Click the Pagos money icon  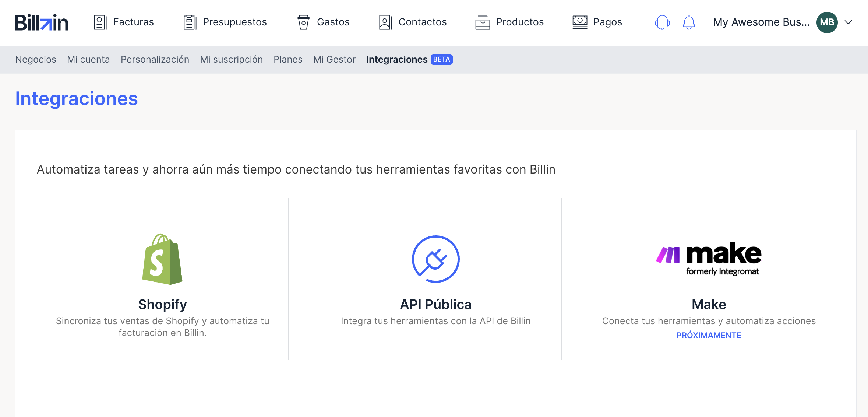point(580,22)
